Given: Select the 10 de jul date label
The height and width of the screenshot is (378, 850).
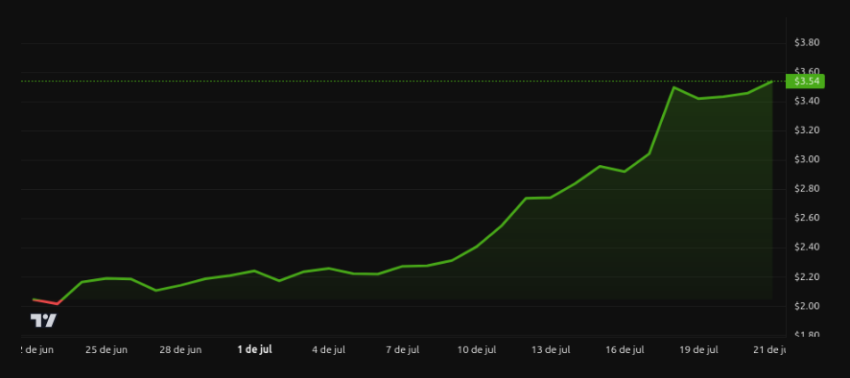Looking at the screenshot, I should [476, 350].
